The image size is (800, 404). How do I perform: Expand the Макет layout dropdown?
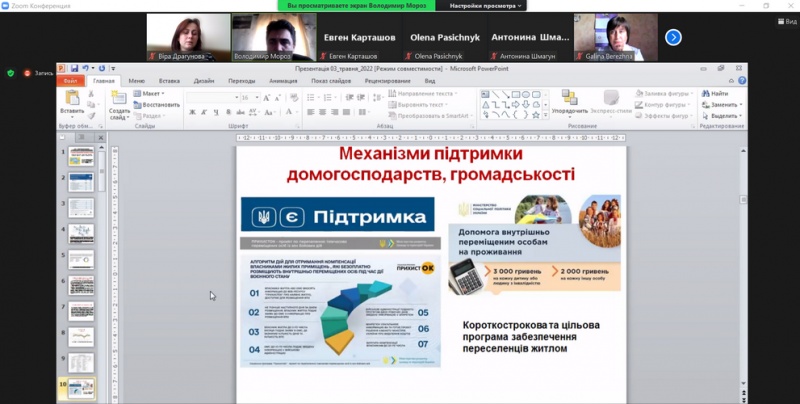click(151, 93)
